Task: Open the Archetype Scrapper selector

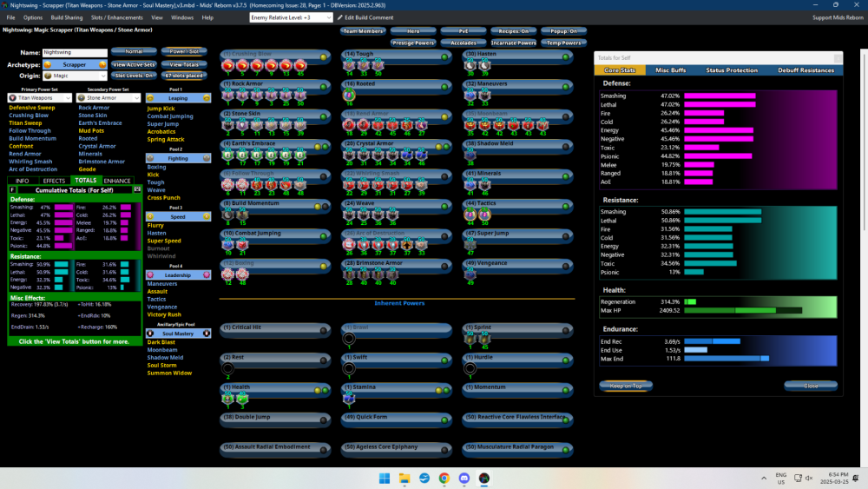Action: [75, 65]
